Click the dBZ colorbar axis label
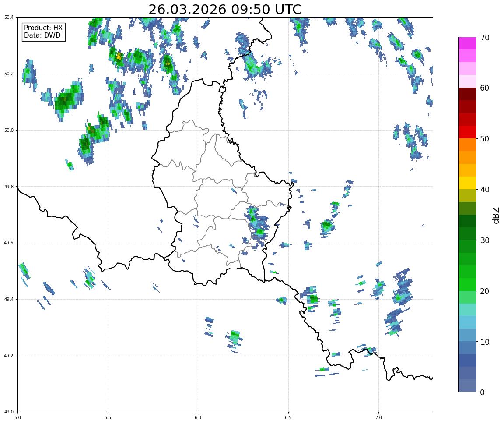This screenshot has height=424, width=504. pyautogui.click(x=496, y=215)
